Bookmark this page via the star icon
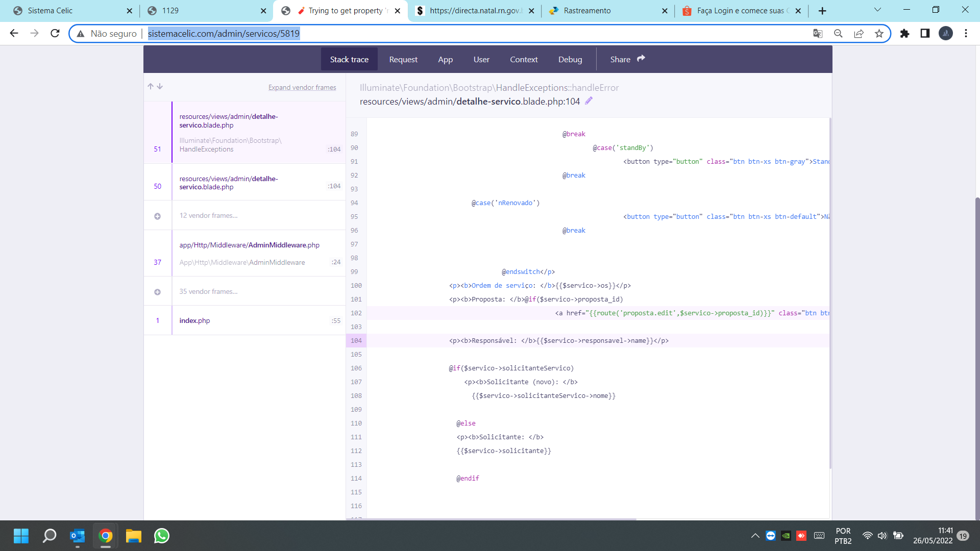The width and height of the screenshot is (980, 551). coord(879,33)
